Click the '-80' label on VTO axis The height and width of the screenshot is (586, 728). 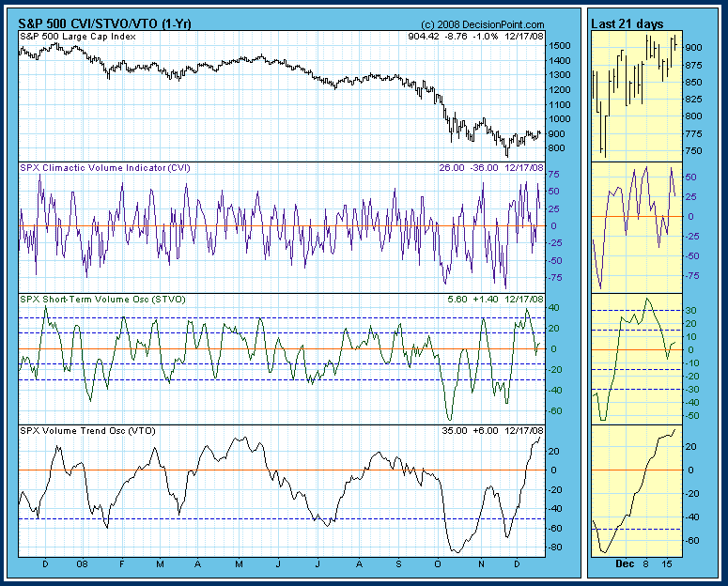pyautogui.click(x=554, y=547)
